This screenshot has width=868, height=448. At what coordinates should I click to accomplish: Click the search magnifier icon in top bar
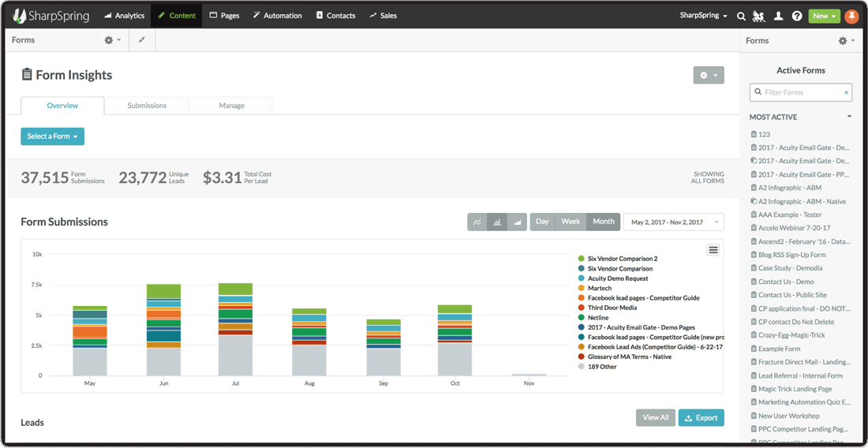point(741,16)
